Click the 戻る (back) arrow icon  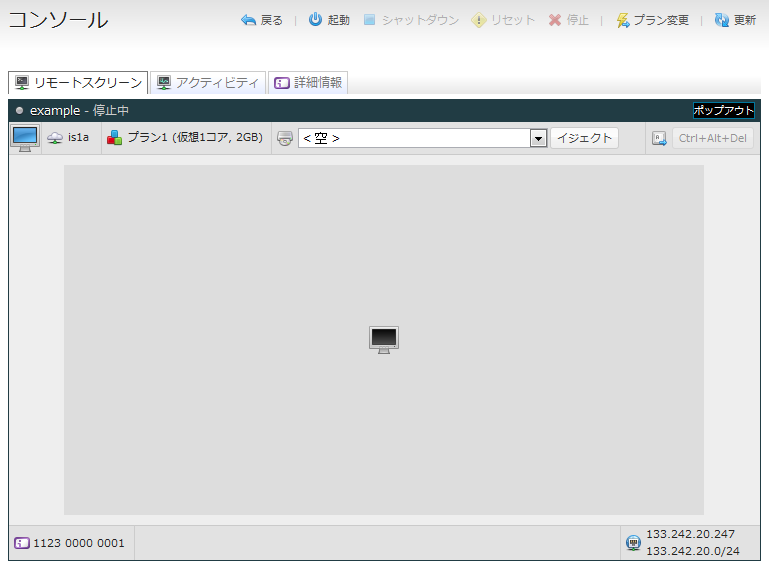coord(248,20)
